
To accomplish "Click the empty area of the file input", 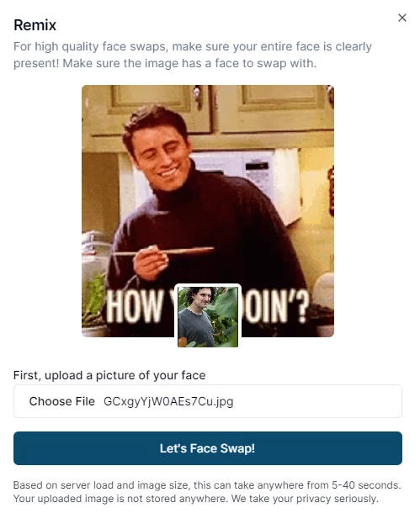I will point(317,401).
